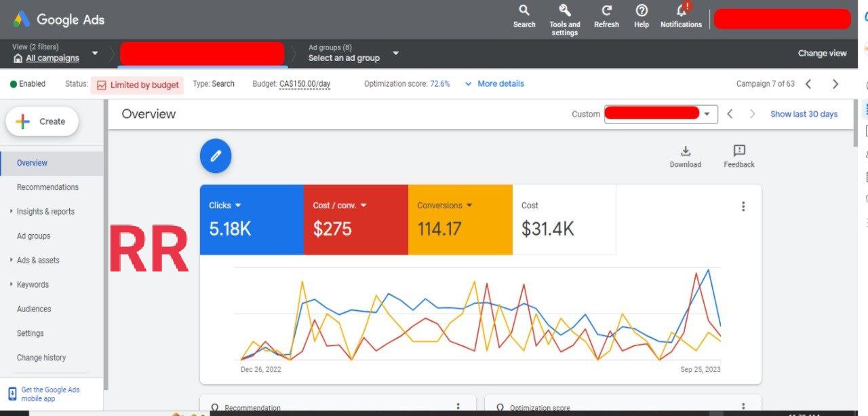Open Select an ad group dropdown

point(395,53)
